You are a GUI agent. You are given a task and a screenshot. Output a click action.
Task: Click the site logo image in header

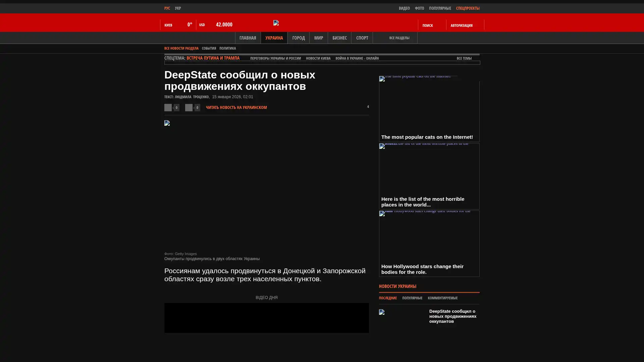[276, 23]
